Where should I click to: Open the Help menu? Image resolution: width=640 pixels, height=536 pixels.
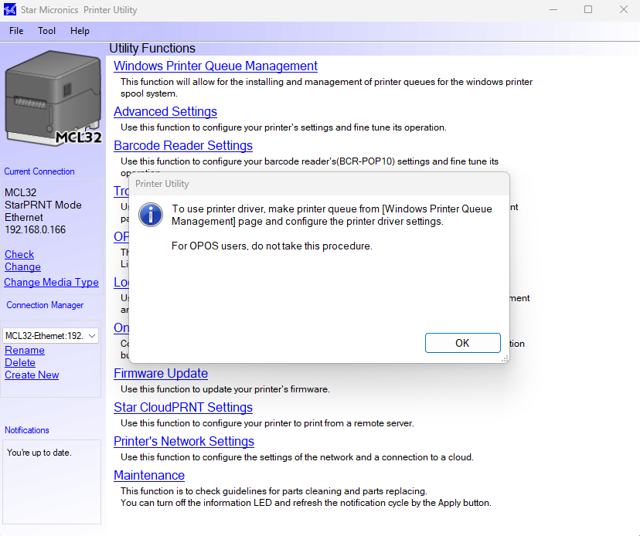tap(80, 31)
